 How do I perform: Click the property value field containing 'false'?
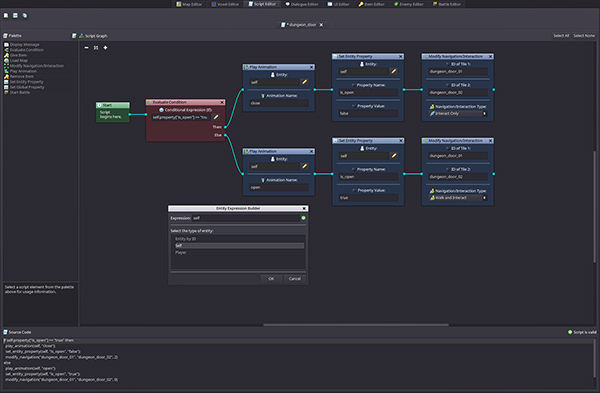point(368,113)
